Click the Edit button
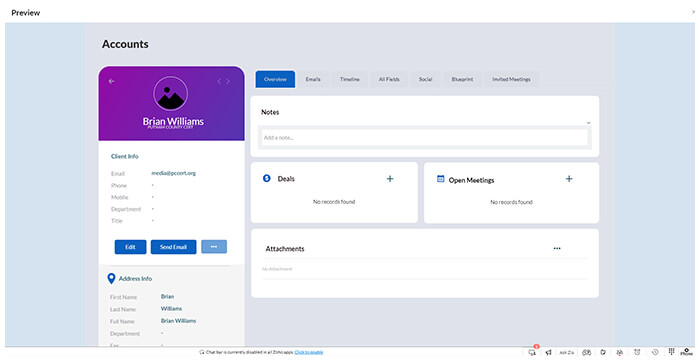This screenshot has width=700, height=361. pyautogui.click(x=130, y=247)
